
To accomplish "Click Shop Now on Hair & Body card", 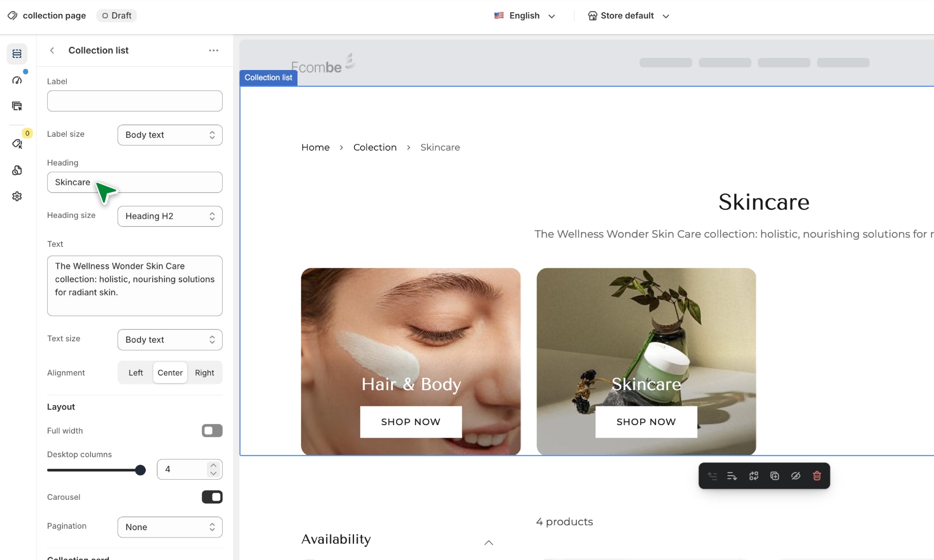I will point(411,422).
